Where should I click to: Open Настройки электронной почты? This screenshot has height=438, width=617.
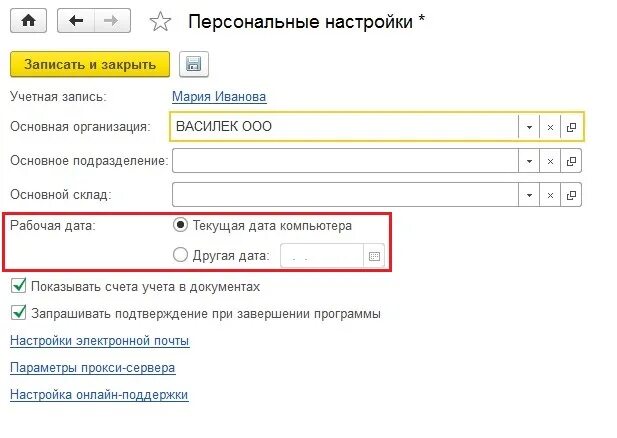coord(100,340)
